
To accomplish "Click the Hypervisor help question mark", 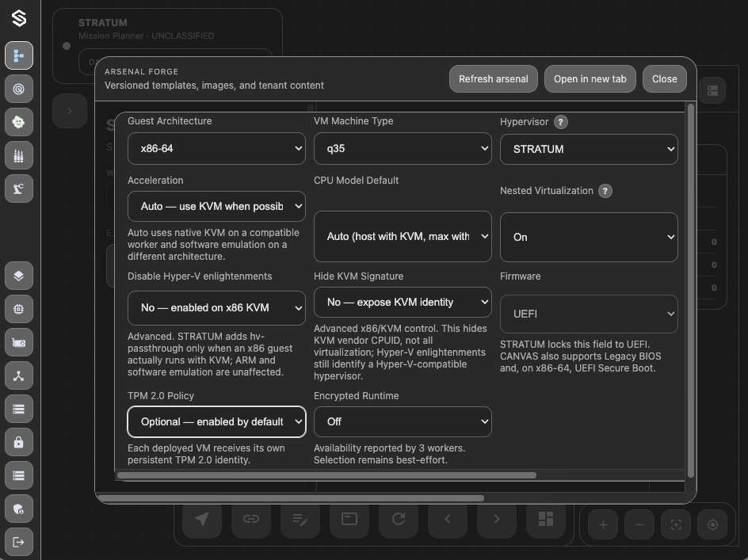I will [560, 122].
